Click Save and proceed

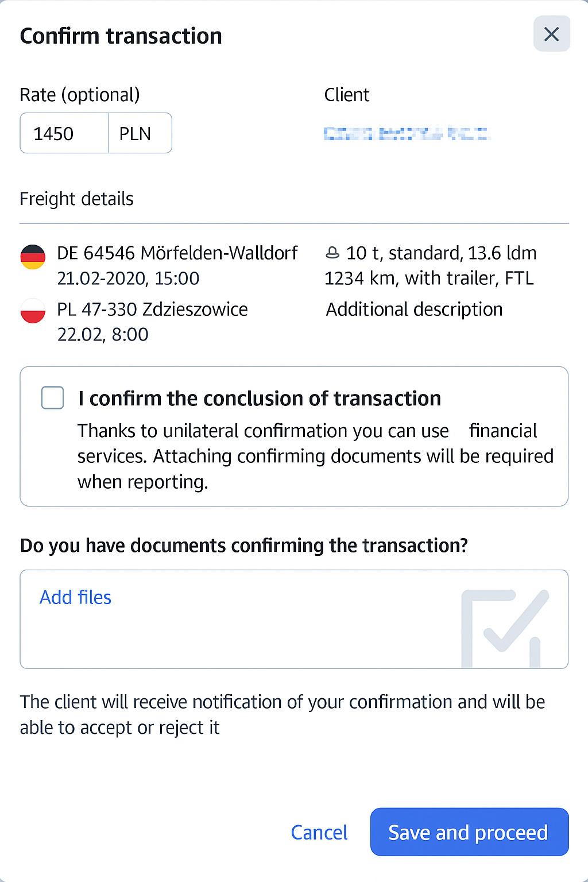click(469, 832)
